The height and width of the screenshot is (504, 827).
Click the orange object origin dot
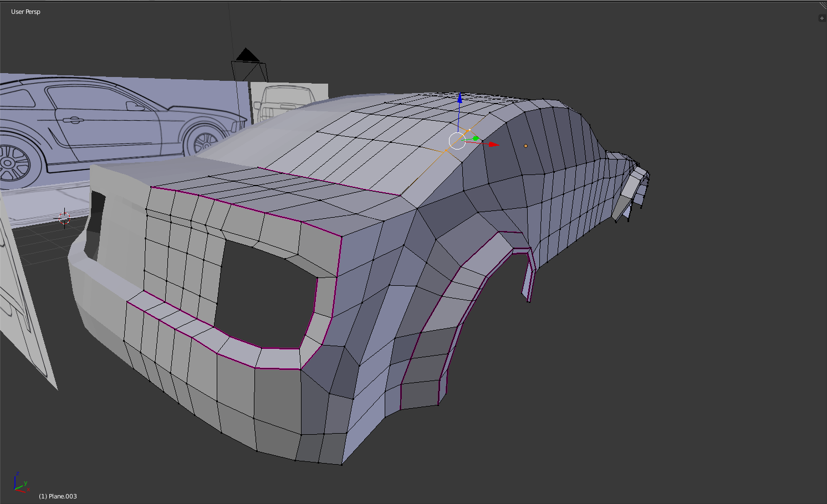pyautogui.click(x=525, y=146)
